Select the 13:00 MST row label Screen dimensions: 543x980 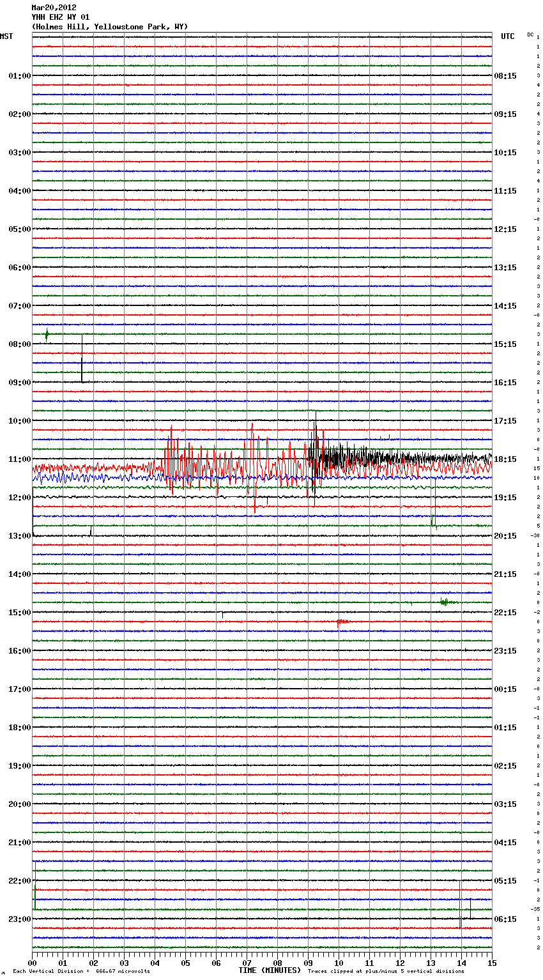[20, 536]
